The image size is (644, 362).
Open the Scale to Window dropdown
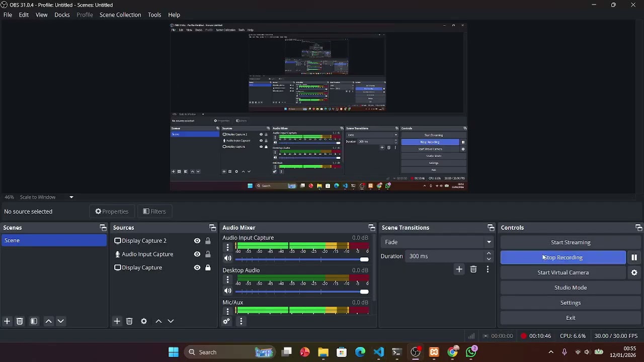coord(47,197)
